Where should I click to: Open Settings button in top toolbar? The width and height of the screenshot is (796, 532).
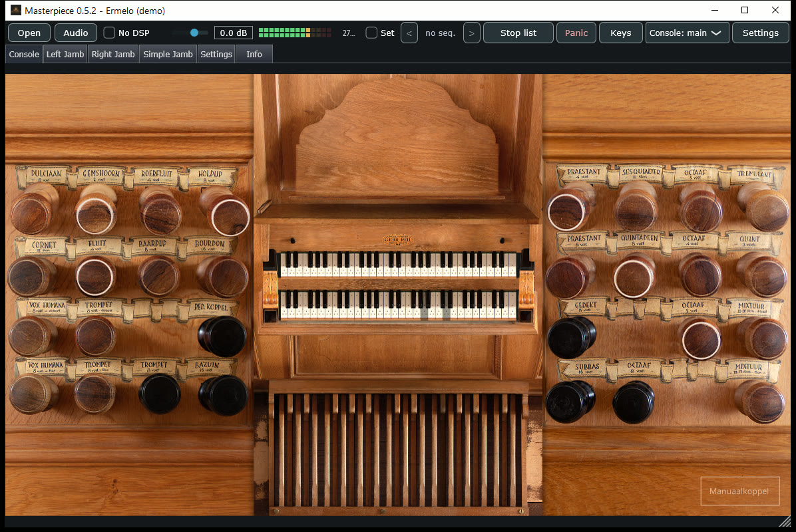point(761,33)
